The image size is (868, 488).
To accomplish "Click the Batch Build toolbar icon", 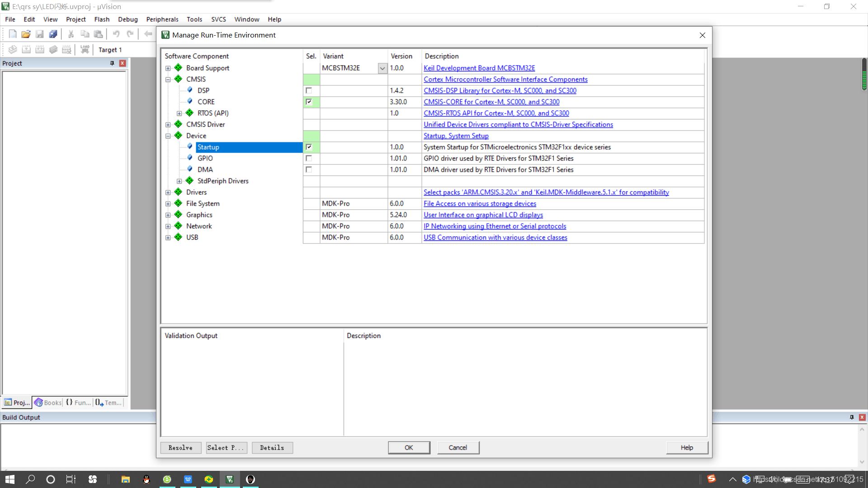I will click(x=53, y=50).
